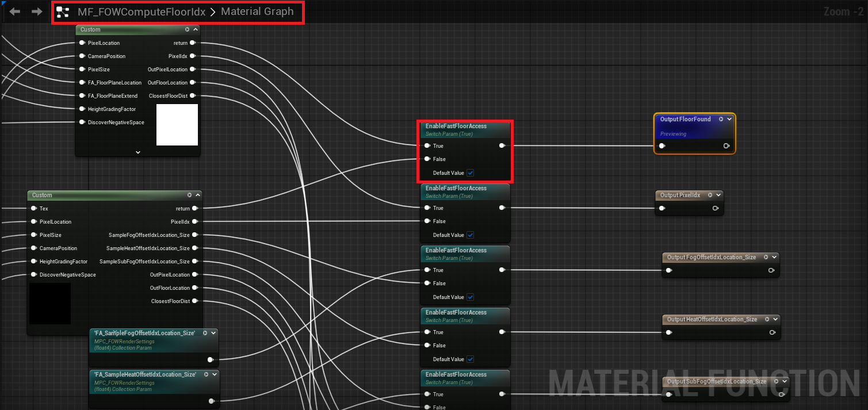
Task: Expand chevron on Output FogOffsetIdxLocation_Size node
Action: tap(774, 258)
